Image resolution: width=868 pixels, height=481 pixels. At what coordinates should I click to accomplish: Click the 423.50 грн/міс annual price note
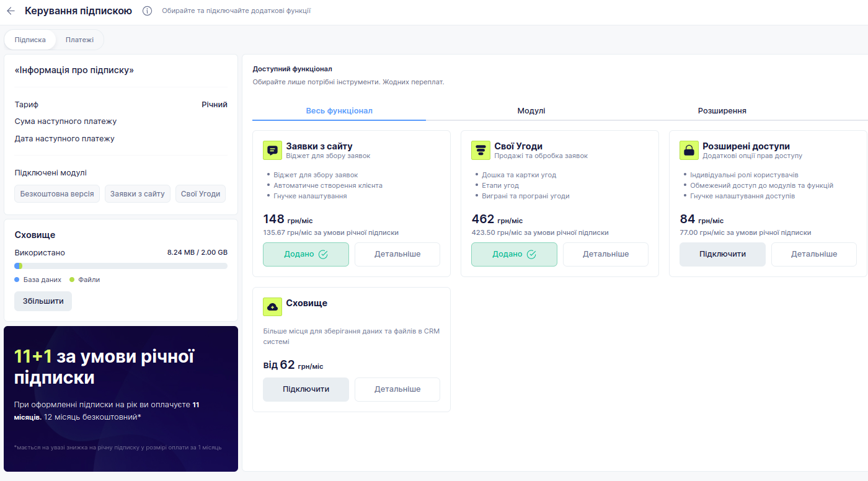point(540,233)
